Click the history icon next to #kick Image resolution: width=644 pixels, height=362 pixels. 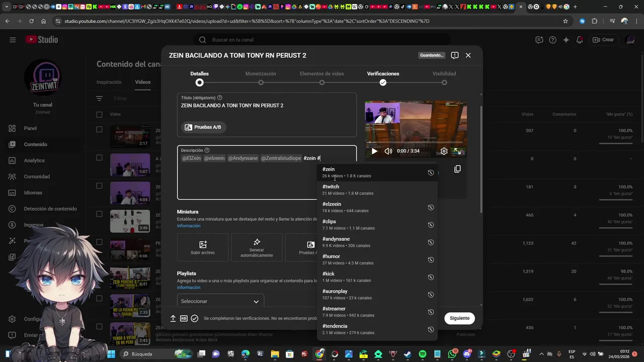click(x=431, y=277)
